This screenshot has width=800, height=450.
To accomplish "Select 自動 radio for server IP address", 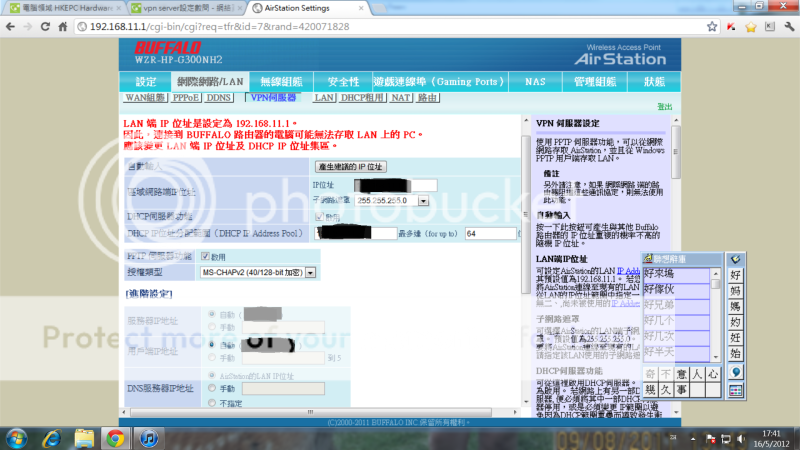I will pyautogui.click(x=212, y=314).
